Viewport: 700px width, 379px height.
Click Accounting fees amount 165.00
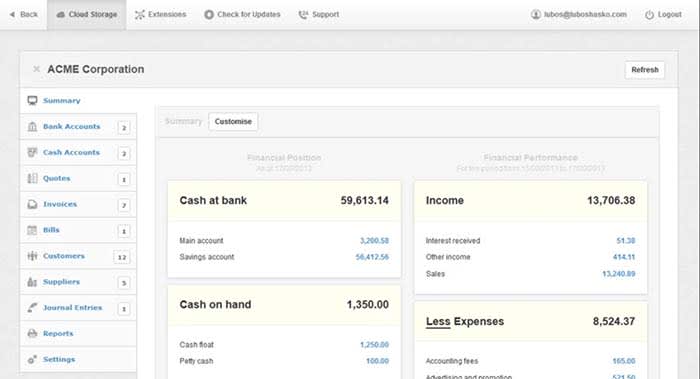[624, 361]
